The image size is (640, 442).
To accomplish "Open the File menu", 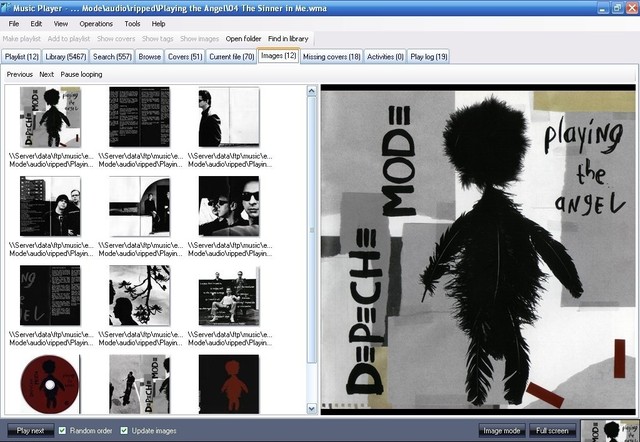I will click(x=14, y=24).
